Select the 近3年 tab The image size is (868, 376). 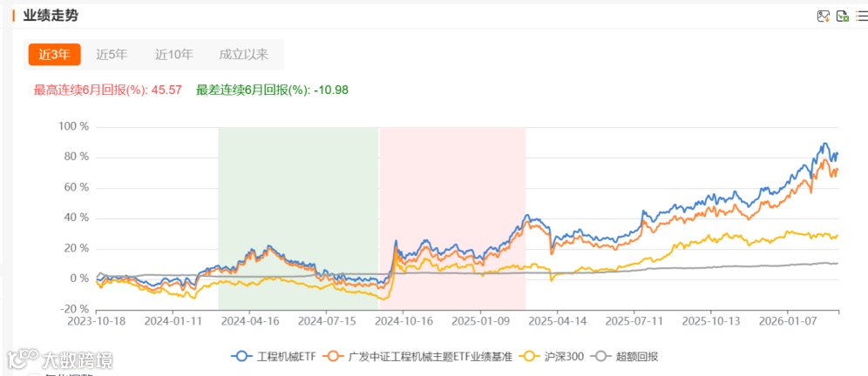55,55
